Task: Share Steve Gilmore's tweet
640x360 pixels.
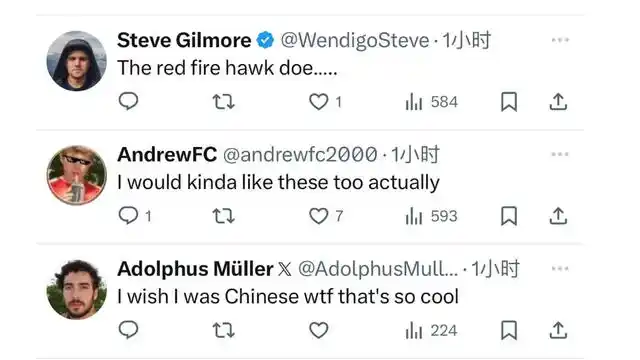Action: [558, 102]
